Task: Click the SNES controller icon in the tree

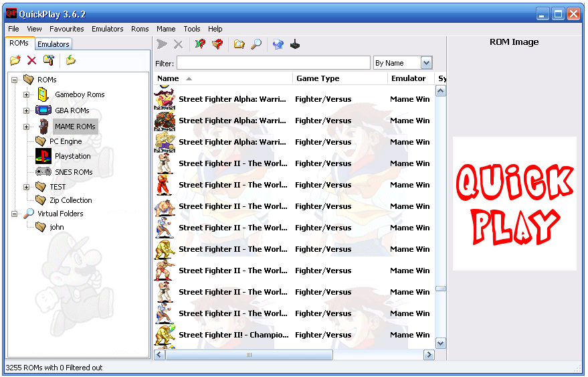Action: click(43, 171)
